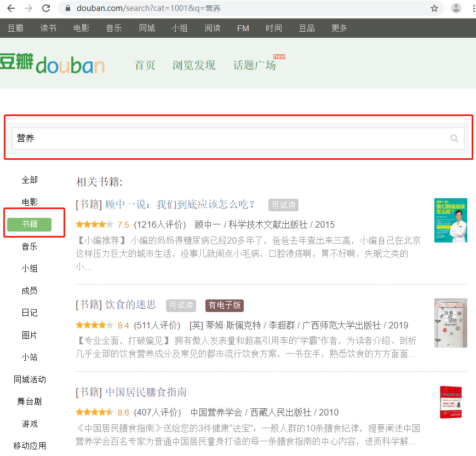
Task: Open cover thumbnail of 中国居民膳食指南
Action: point(450,402)
